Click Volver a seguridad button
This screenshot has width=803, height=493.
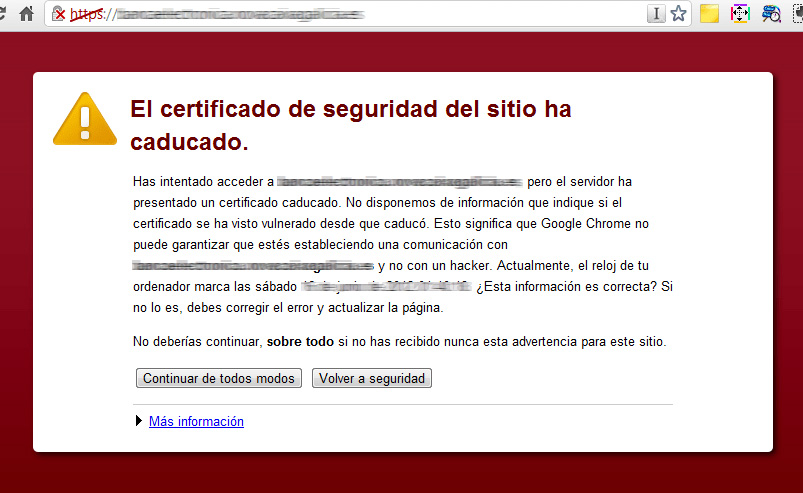pos(372,378)
